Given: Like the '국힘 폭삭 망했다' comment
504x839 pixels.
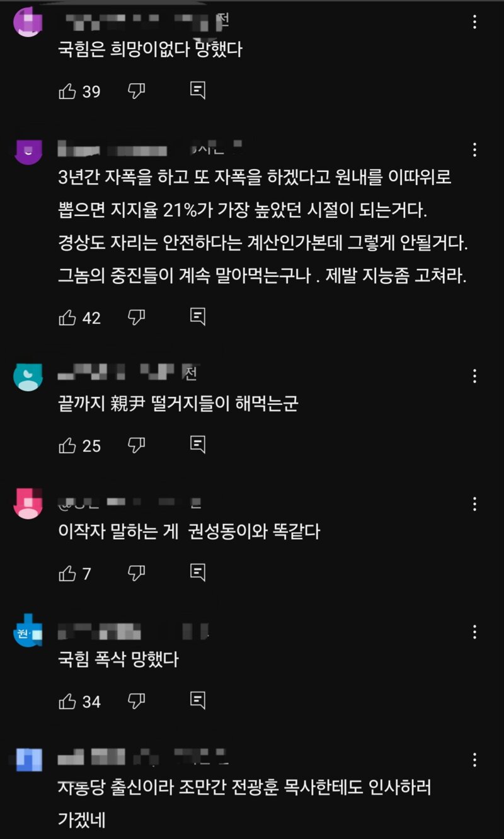Looking at the screenshot, I should coord(67,701).
